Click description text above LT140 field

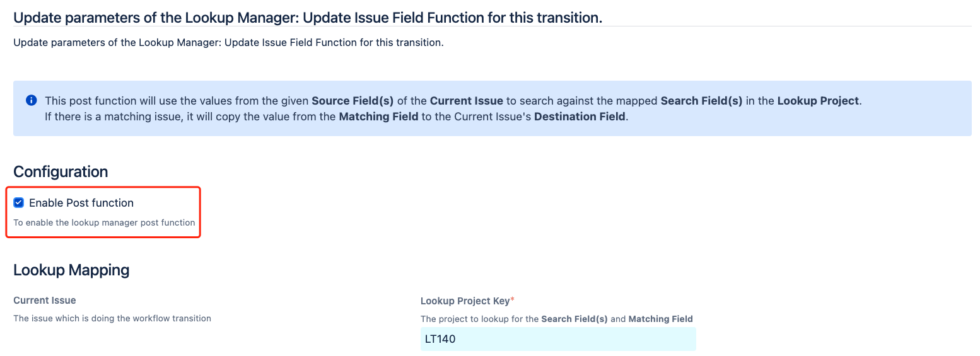click(556, 319)
